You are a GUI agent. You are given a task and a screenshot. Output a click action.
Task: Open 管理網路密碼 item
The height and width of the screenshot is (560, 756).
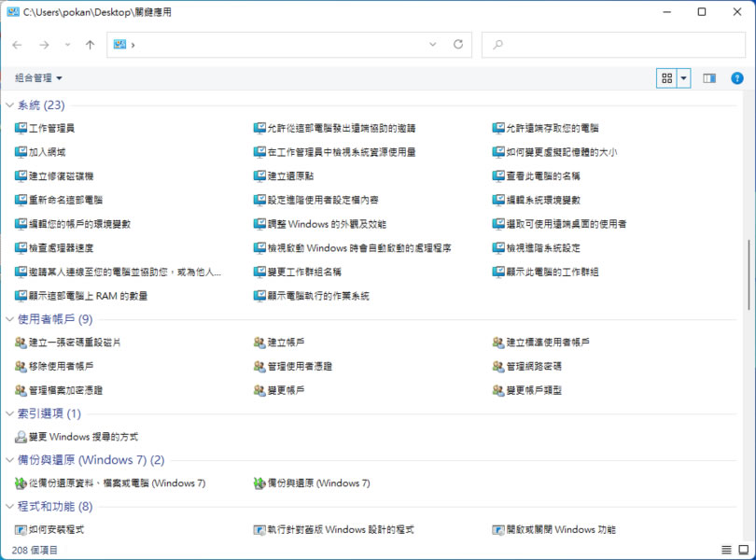[533, 366]
